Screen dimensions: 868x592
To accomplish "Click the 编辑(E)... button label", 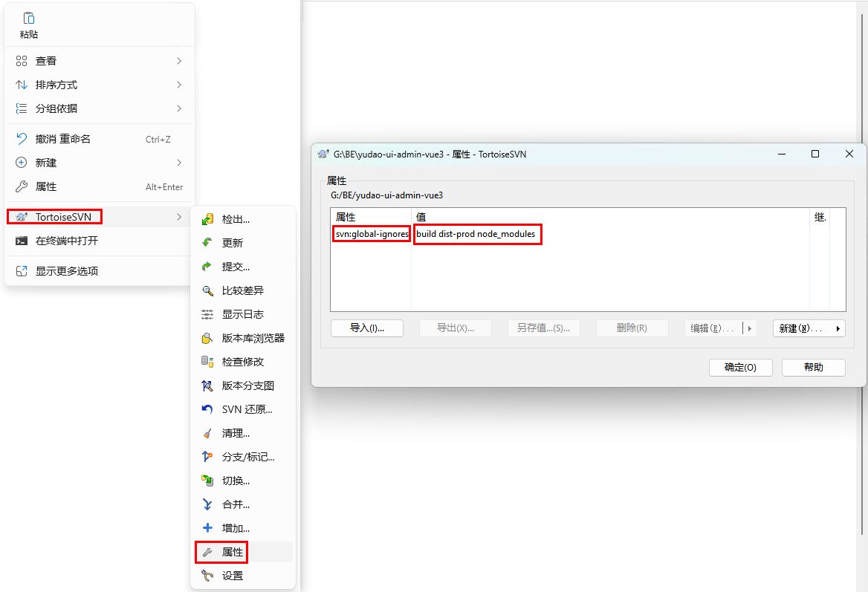I will click(713, 328).
